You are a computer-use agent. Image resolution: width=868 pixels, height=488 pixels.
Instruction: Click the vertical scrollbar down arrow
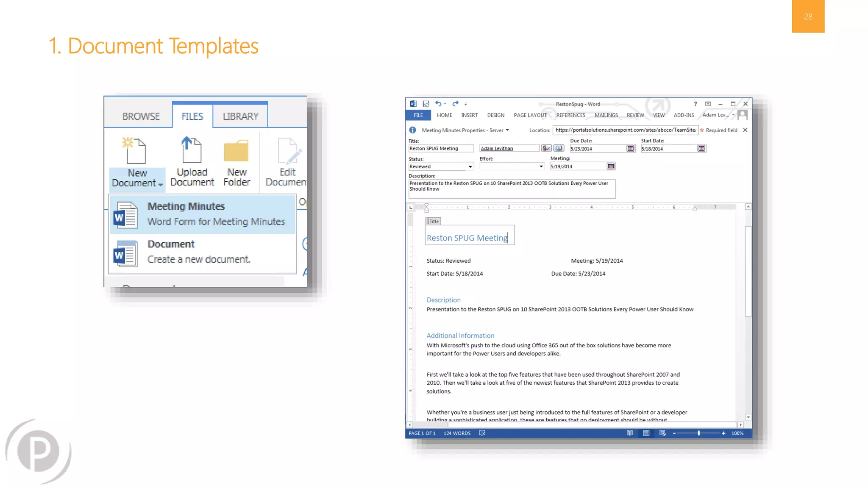[x=748, y=417]
